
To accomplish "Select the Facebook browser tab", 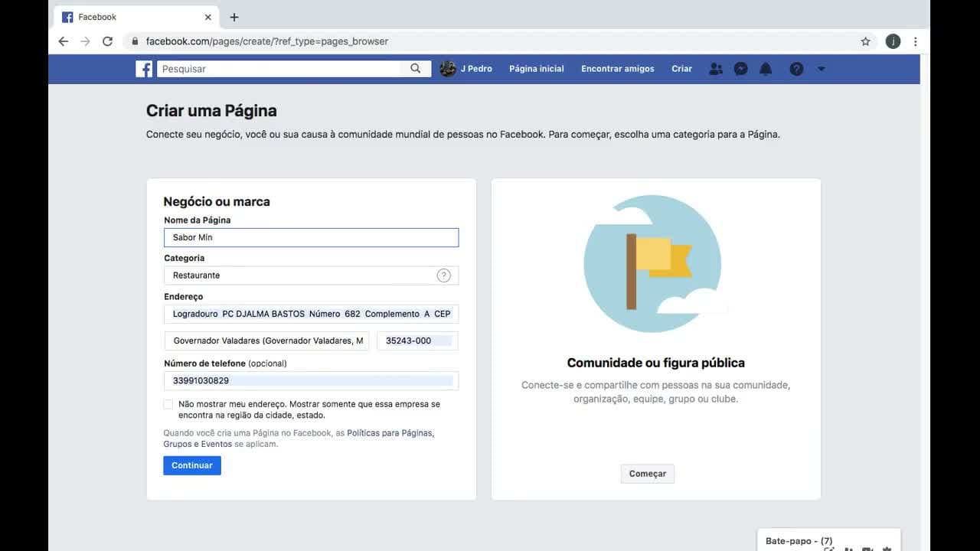I will point(137,17).
